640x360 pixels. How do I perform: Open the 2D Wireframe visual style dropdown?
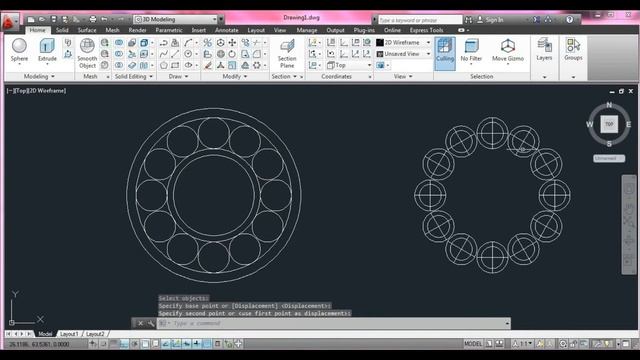click(403, 42)
